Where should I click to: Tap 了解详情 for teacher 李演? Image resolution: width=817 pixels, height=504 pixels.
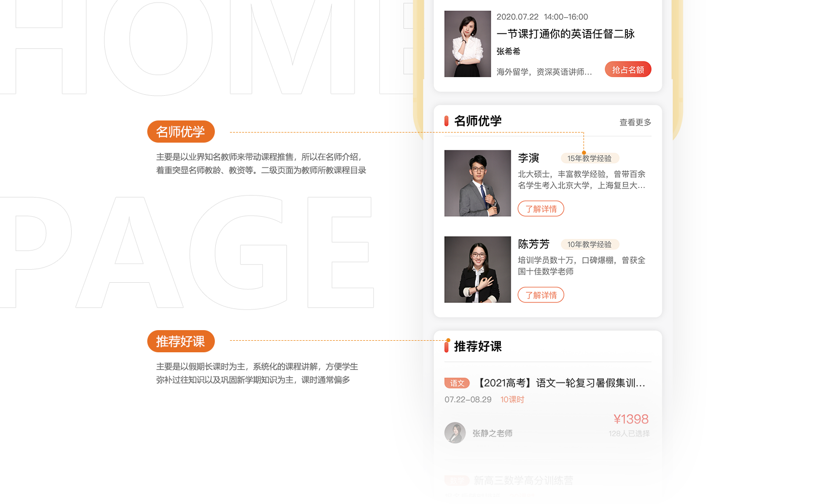[x=541, y=209]
